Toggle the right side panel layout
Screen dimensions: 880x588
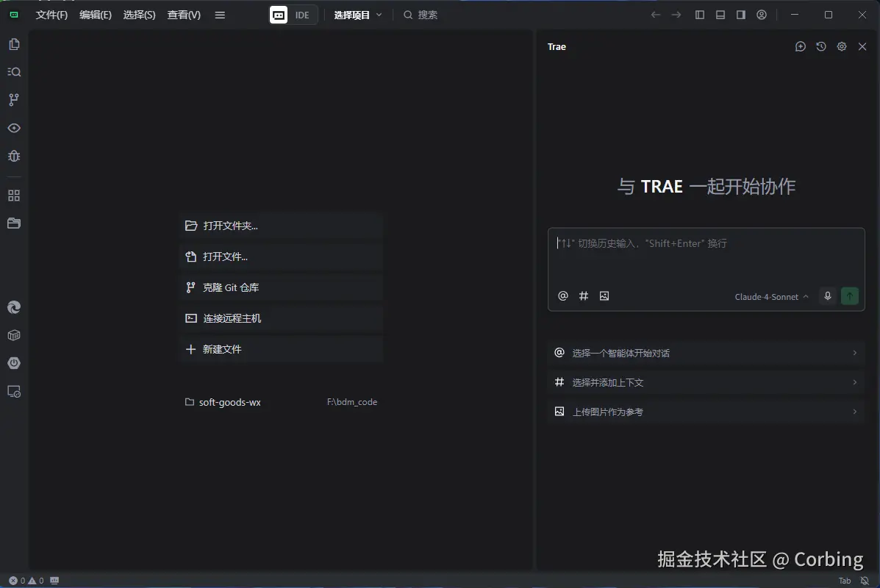coord(741,15)
